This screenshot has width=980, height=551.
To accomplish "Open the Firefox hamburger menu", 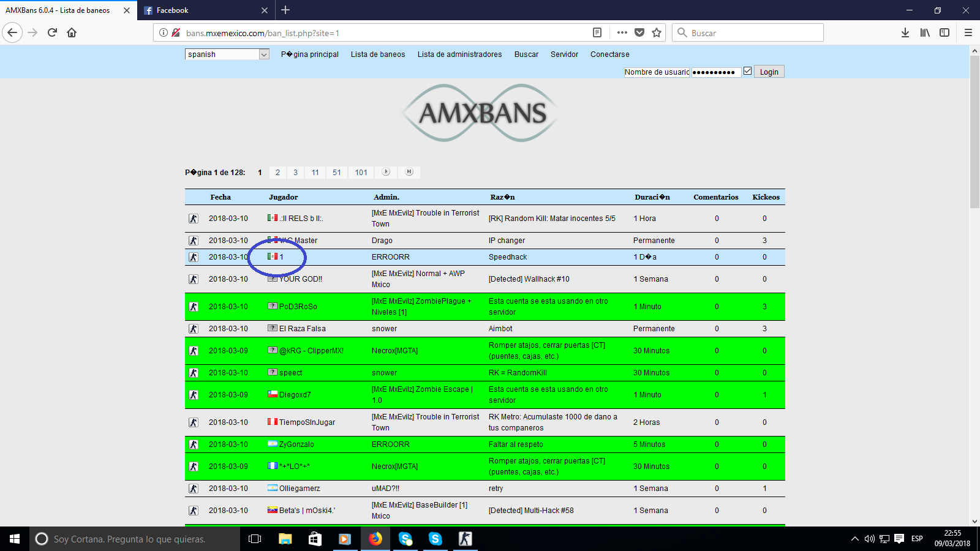I will pos(968,32).
